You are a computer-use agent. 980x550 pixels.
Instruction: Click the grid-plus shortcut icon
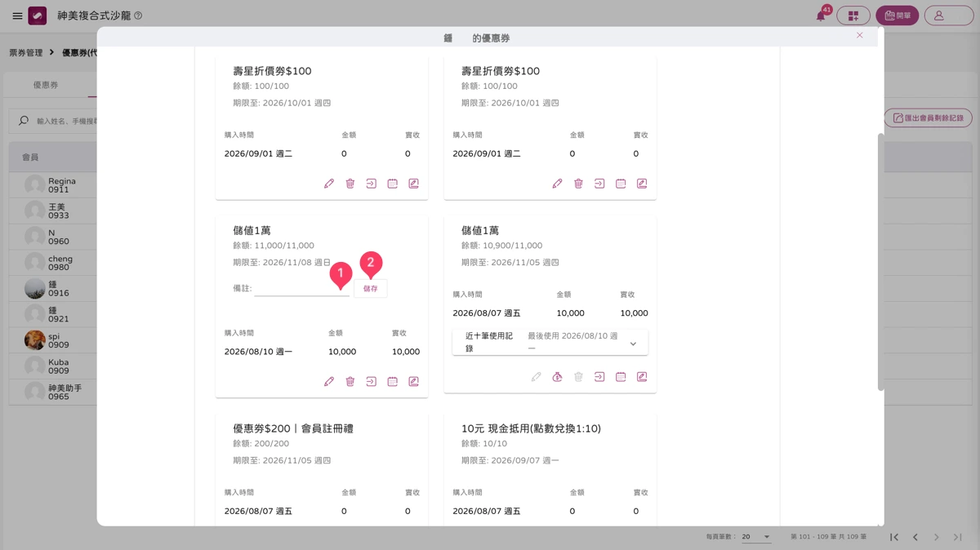click(853, 16)
